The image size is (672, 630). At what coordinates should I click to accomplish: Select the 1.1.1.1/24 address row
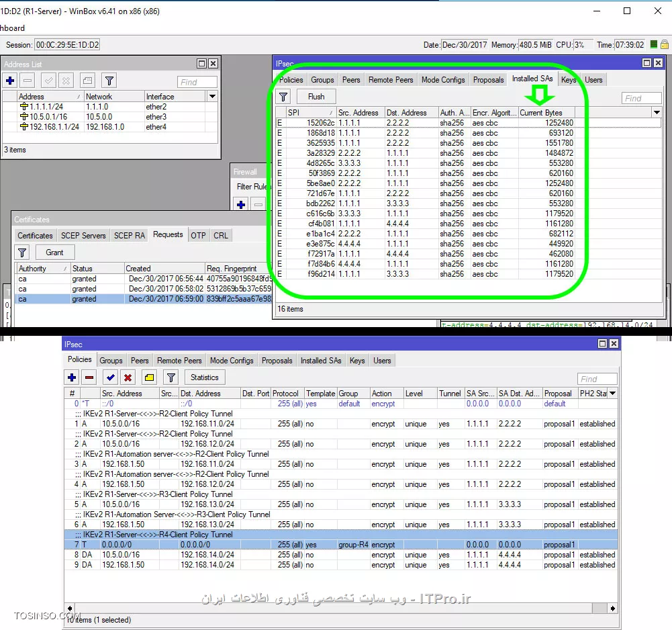109,107
